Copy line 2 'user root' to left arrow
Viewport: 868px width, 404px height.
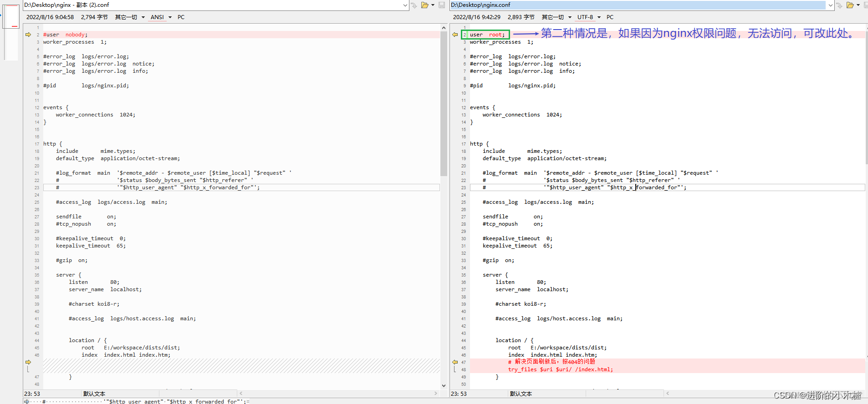click(x=454, y=35)
